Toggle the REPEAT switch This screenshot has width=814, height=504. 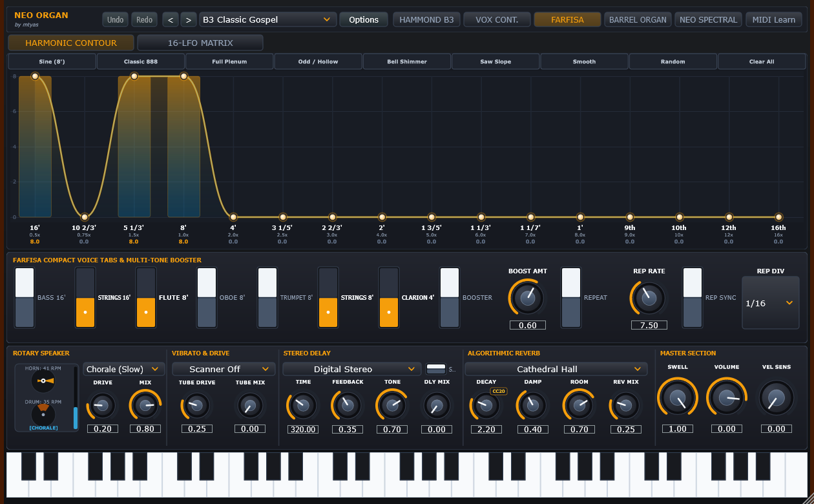click(571, 298)
